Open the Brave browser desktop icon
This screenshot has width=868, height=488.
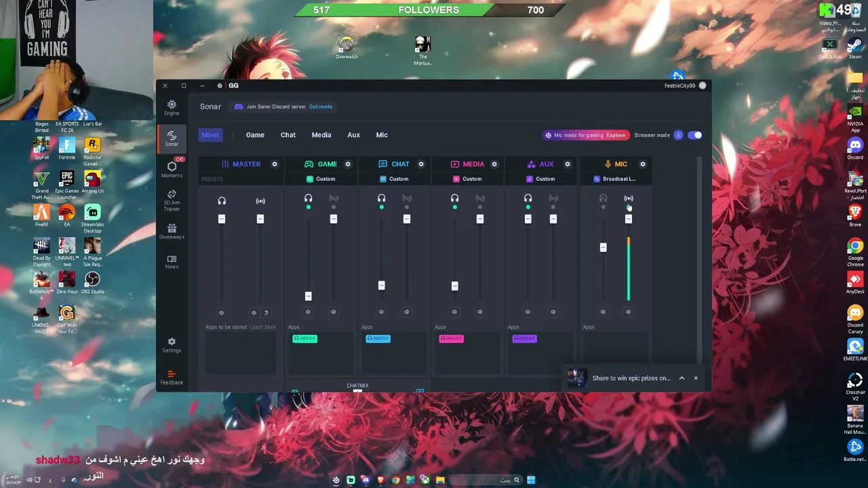point(855,216)
